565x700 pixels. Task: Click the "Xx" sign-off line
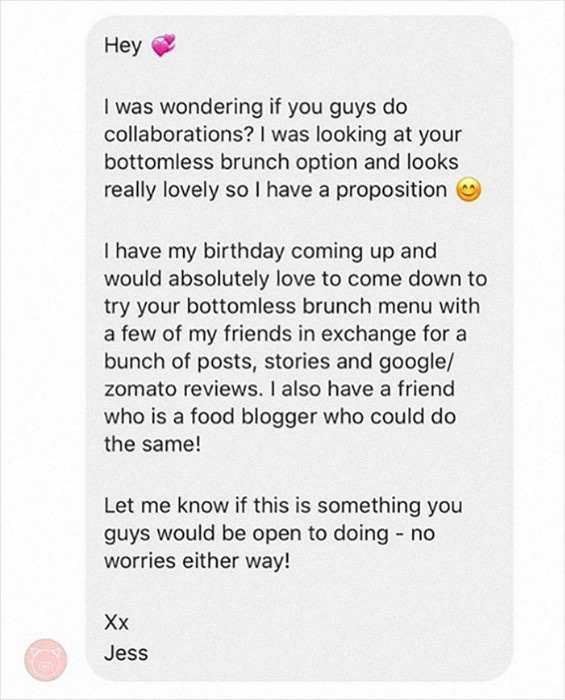116,622
